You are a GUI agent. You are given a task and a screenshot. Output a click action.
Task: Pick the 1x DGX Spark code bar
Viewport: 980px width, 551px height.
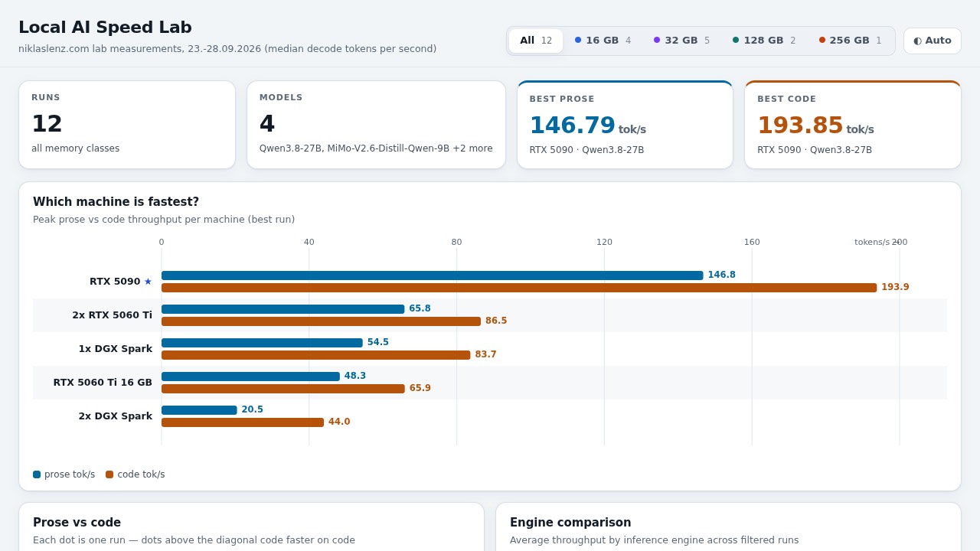[x=315, y=355]
